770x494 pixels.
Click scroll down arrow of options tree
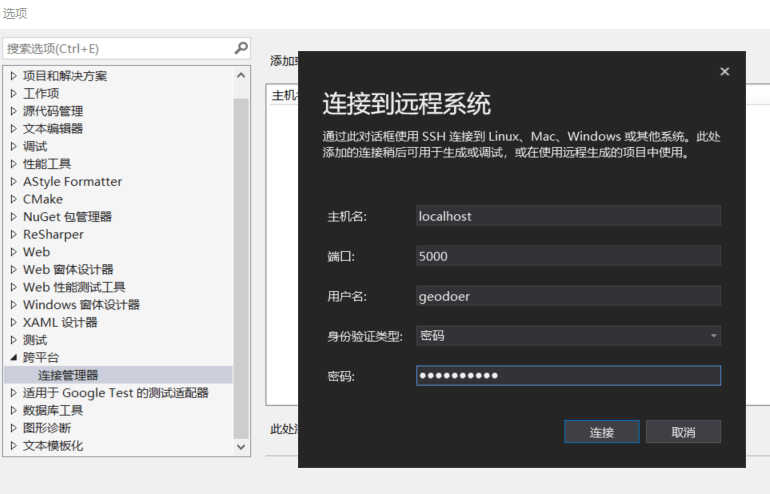(x=241, y=446)
